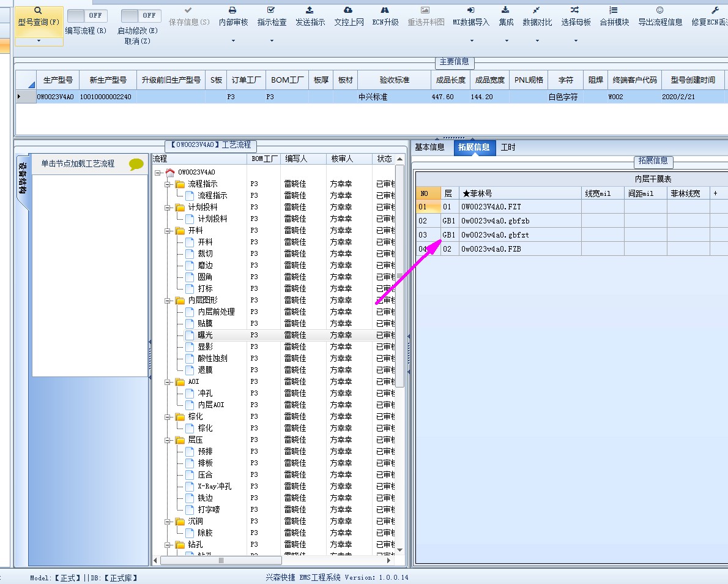Open 内部审核 printer icon
The image size is (728, 584).
pyautogui.click(x=233, y=10)
